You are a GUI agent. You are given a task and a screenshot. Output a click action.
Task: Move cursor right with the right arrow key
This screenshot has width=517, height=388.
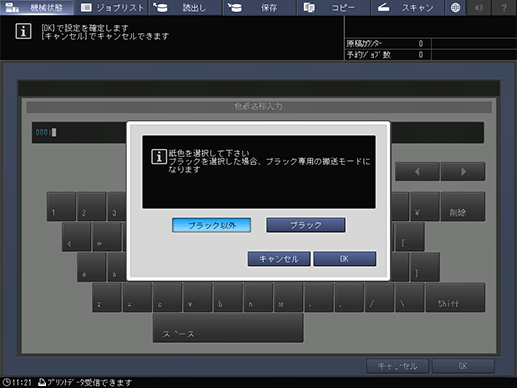pyautogui.click(x=463, y=172)
